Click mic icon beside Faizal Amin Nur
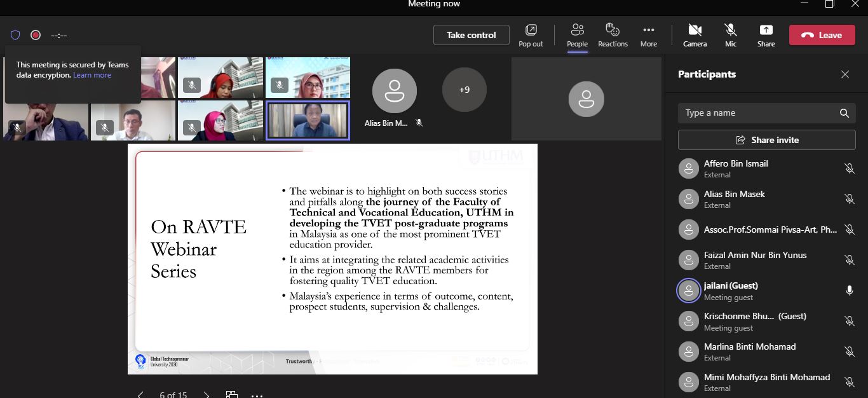The height and width of the screenshot is (398, 868). 849,260
